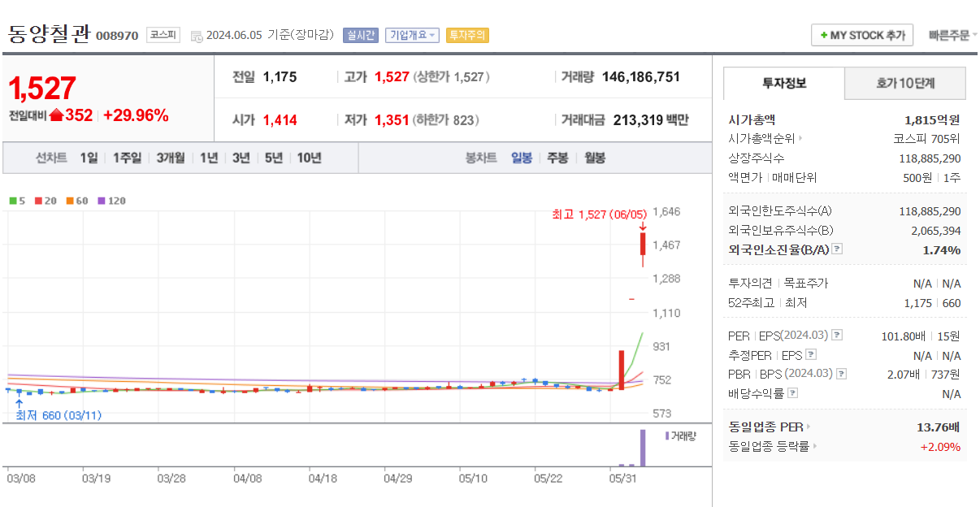Click the 거래량 value 146,186,751
Screen dimensions: 980x507
641,77
